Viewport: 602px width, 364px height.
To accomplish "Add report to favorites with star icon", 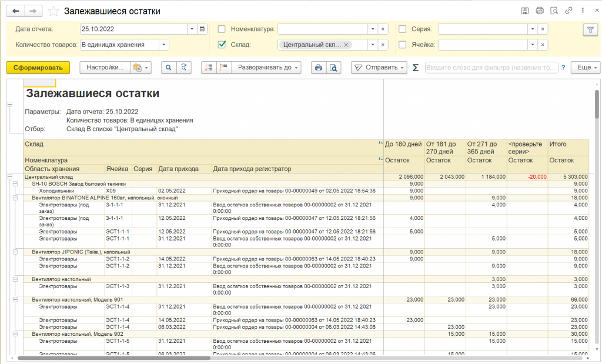I will click(53, 11).
